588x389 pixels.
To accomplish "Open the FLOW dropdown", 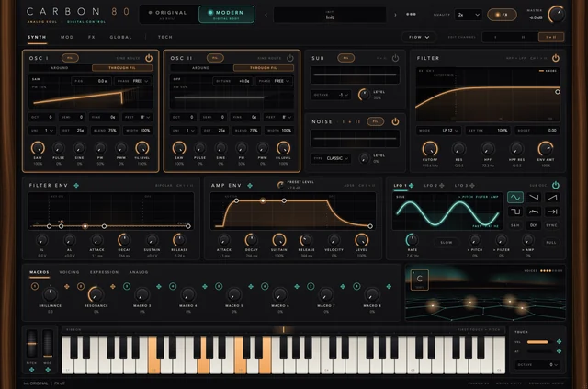I will (419, 37).
